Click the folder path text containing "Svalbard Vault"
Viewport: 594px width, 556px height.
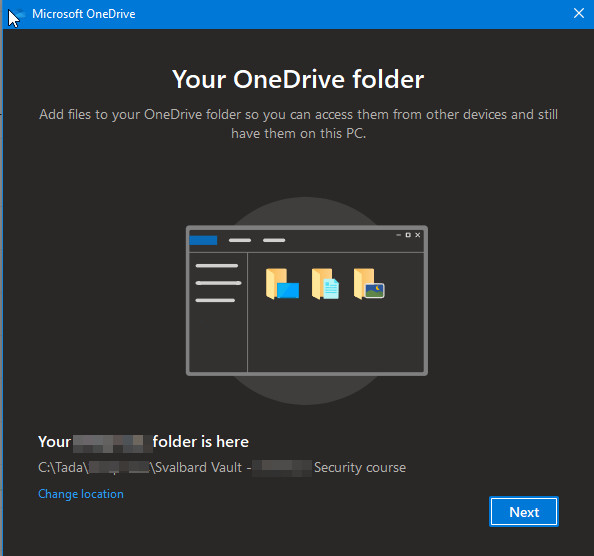coord(222,467)
